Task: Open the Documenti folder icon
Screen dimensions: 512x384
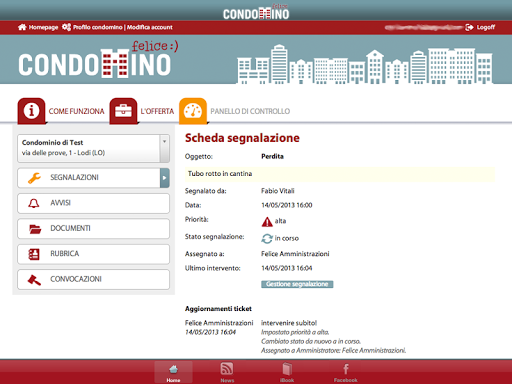Action: coord(35,229)
